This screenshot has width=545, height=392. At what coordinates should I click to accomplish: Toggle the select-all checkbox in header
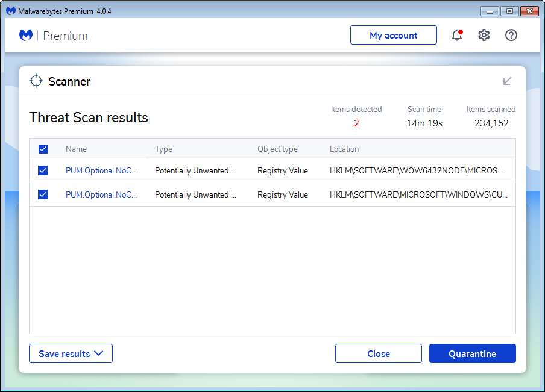point(43,149)
